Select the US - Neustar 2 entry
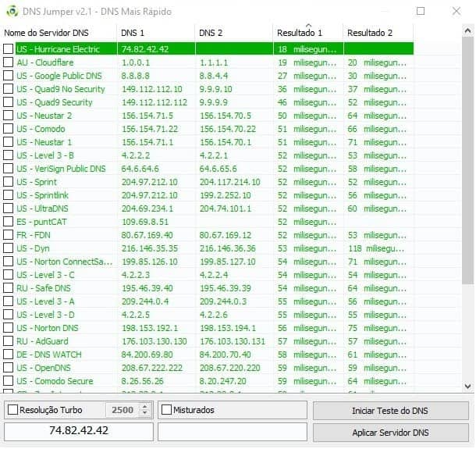Image resolution: width=476 pixels, height=449 pixels. click(44, 116)
